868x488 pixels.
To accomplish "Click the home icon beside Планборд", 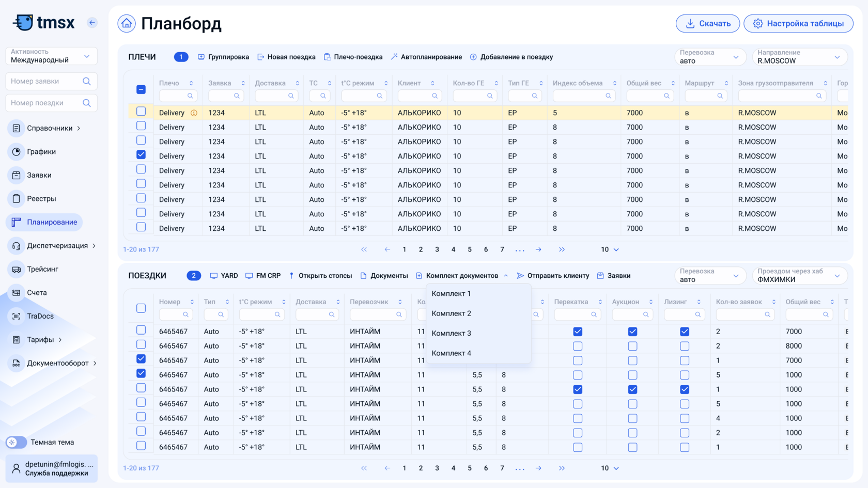I will pyautogui.click(x=127, y=24).
